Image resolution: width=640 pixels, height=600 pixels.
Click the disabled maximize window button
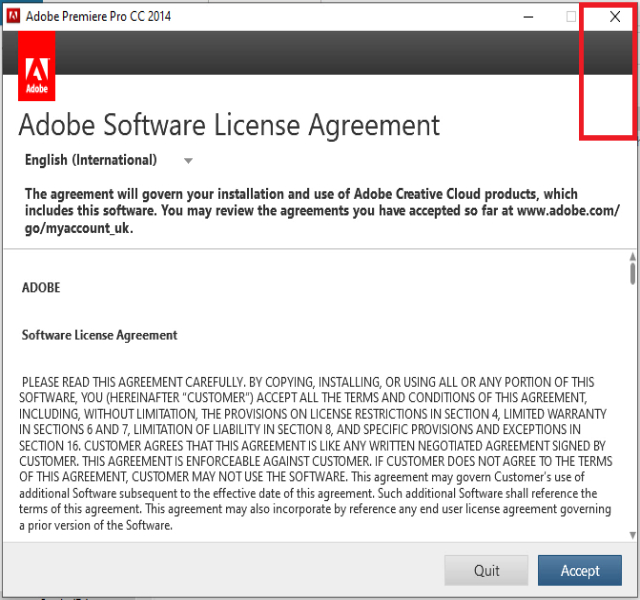point(571,17)
